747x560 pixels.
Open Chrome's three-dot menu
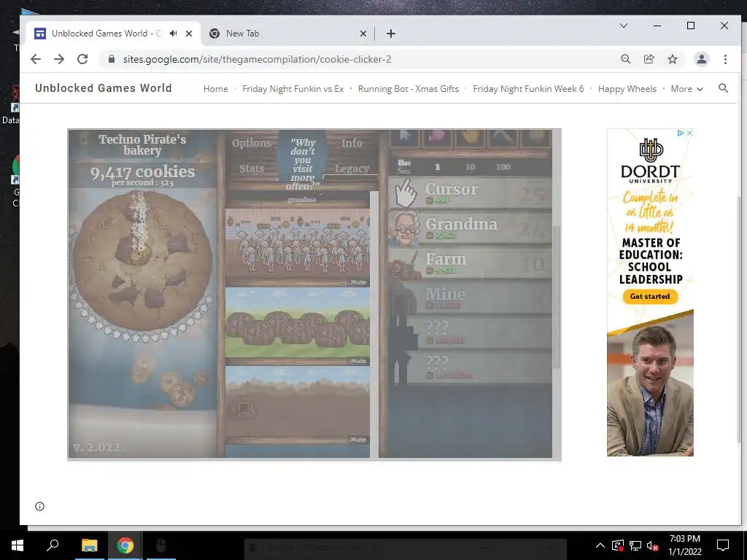725,59
